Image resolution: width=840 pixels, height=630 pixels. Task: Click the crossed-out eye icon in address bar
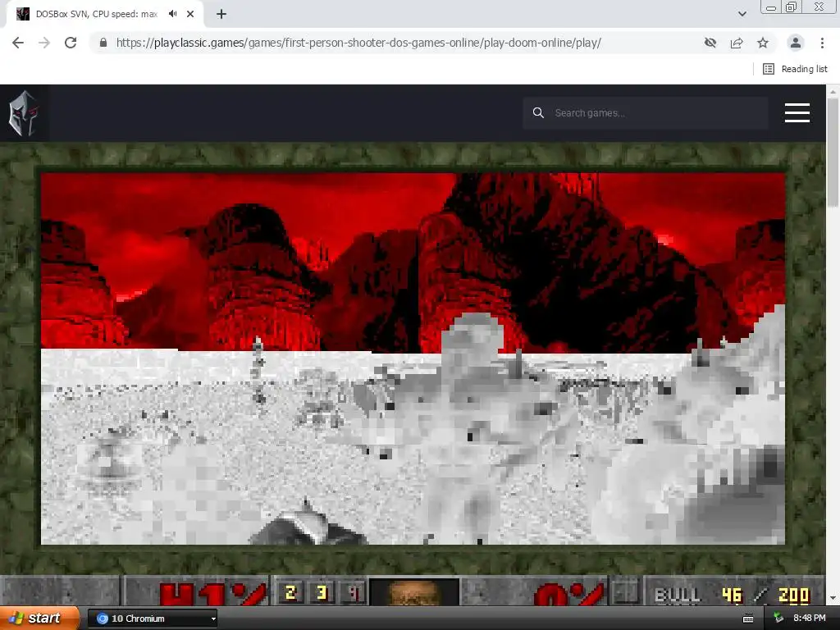click(x=710, y=43)
